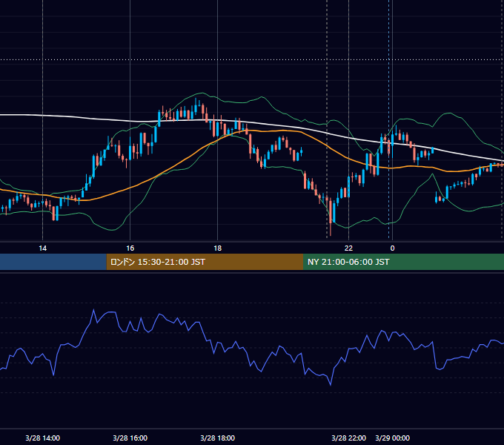Click the 0 hour label on price chart axis
504x445 pixels.
click(x=392, y=248)
